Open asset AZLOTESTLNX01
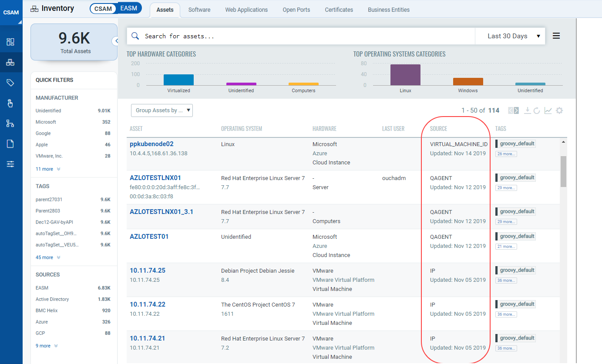The height and width of the screenshot is (364, 602). 155,178
